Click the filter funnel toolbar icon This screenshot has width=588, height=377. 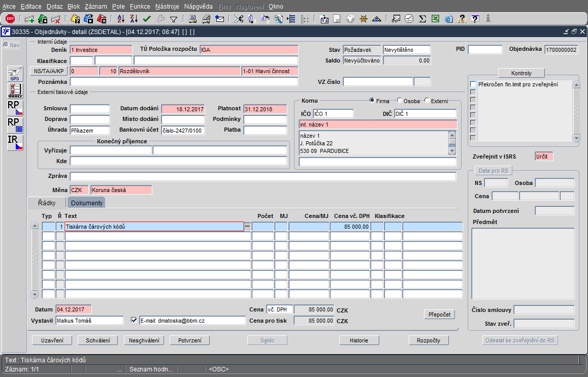tap(173, 19)
